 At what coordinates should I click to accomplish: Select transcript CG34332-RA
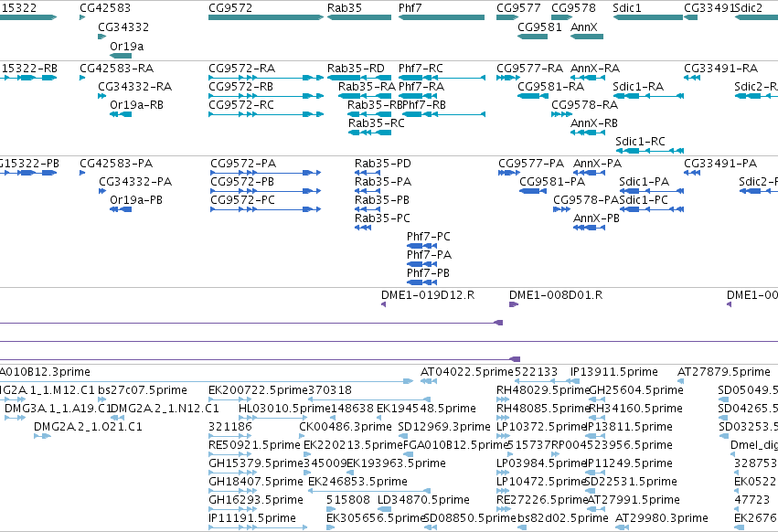tap(135, 86)
